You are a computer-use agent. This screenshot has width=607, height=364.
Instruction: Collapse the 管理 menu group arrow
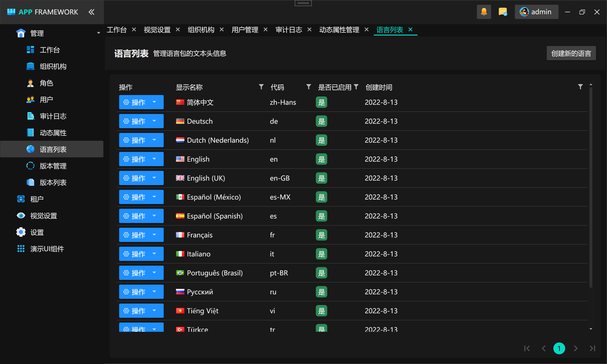click(98, 33)
